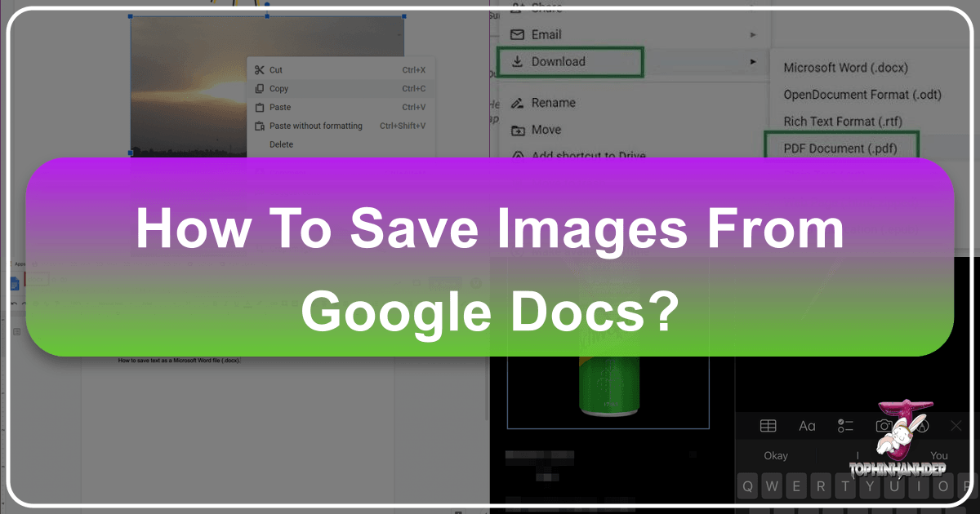Click the Undo arrow icon
This screenshot has width=980, height=514.
click(14, 303)
